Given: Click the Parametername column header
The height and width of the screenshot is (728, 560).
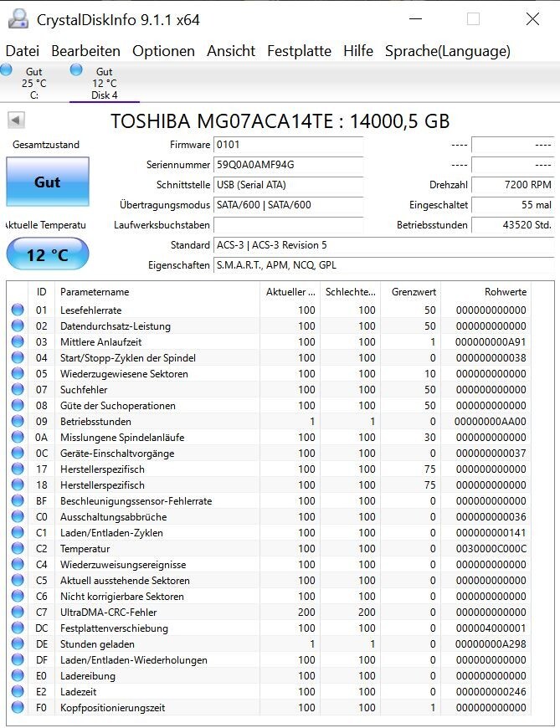Looking at the screenshot, I should point(157,291).
